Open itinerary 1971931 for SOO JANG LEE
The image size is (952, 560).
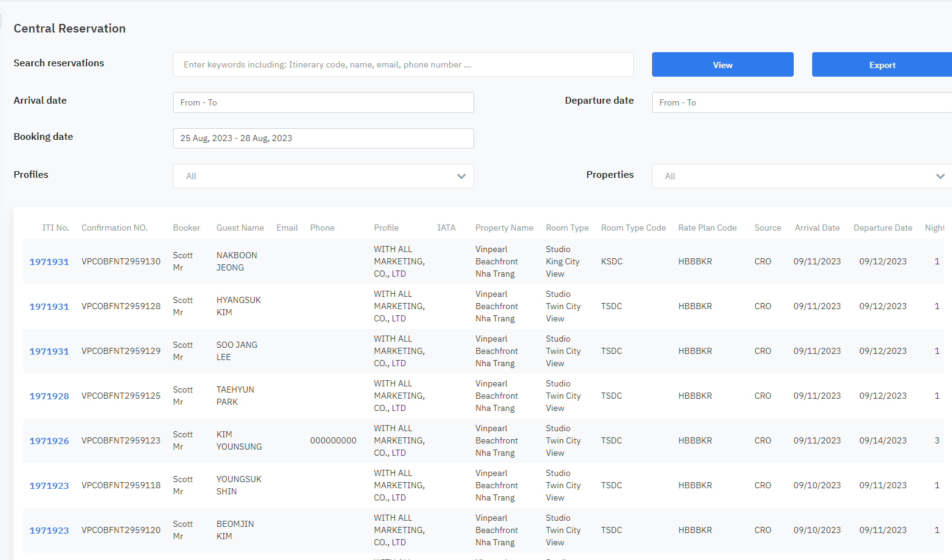point(49,351)
